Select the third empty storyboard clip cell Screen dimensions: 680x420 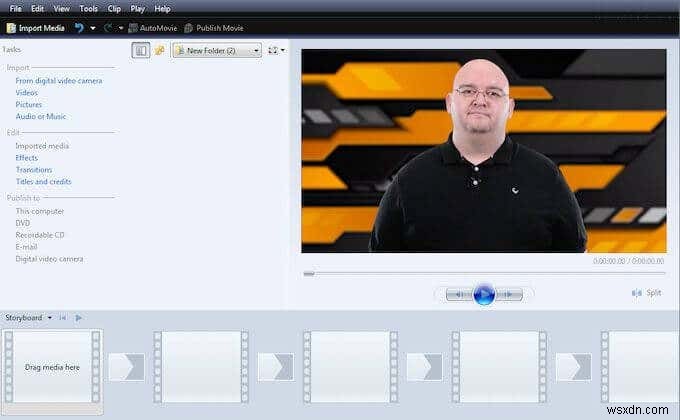pos(350,367)
